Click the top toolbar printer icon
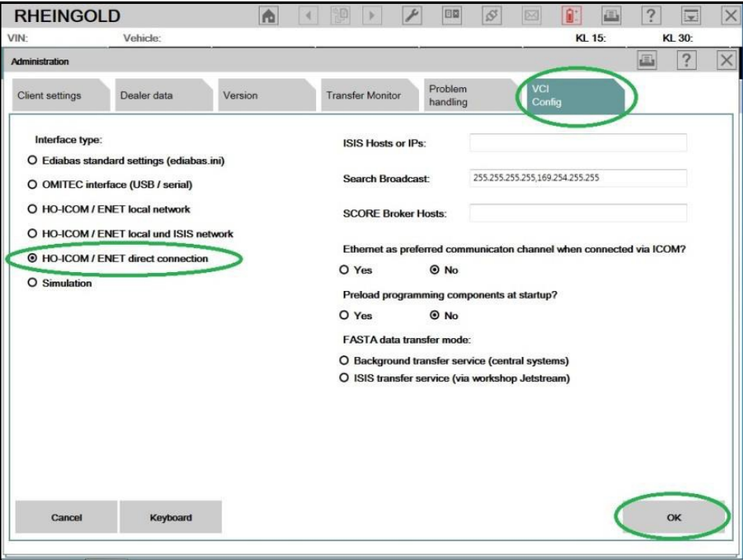 click(611, 16)
